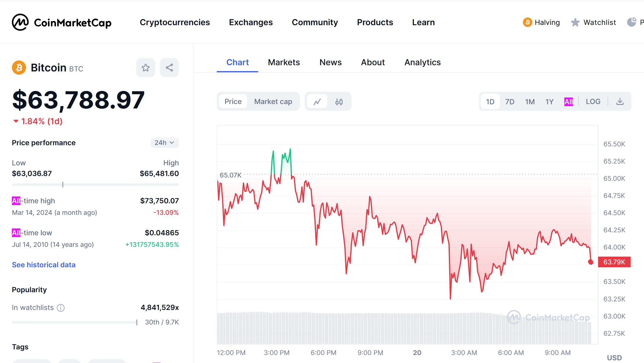
Task: Open the 24h price performance dropdown
Action: tap(165, 143)
